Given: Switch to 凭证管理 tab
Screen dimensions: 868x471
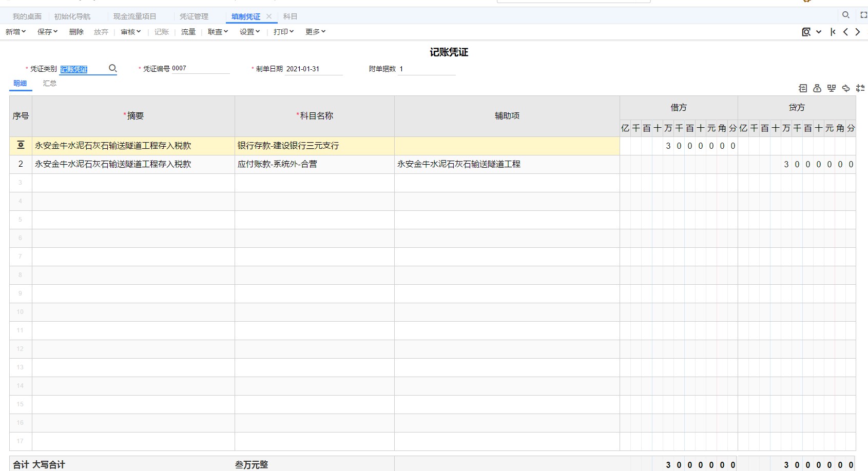Looking at the screenshot, I should (x=194, y=16).
